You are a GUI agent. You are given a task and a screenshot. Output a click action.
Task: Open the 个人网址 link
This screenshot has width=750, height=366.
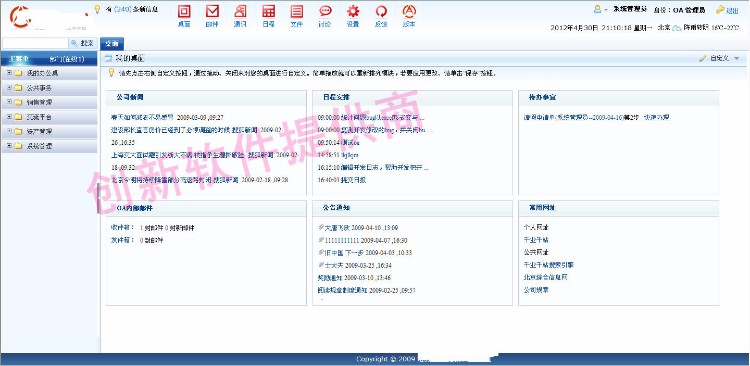click(x=536, y=227)
